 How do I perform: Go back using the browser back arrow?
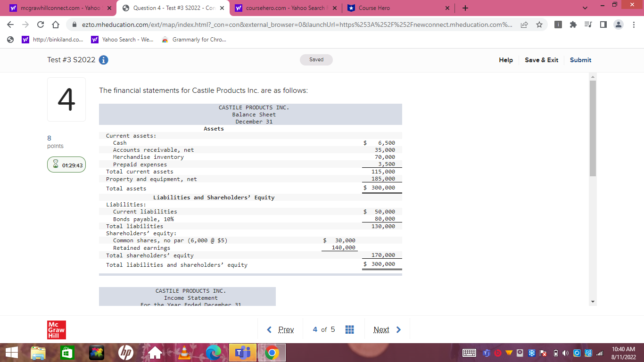coord(10,25)
